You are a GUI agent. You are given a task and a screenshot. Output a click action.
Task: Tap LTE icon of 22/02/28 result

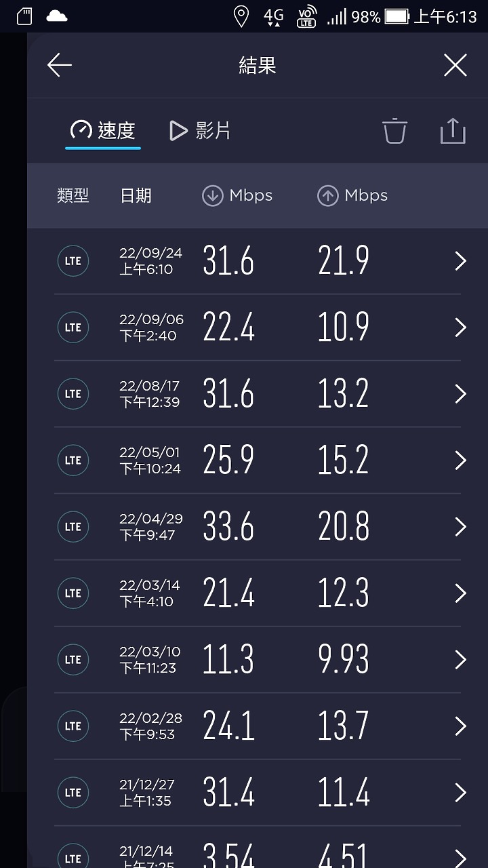73,726
